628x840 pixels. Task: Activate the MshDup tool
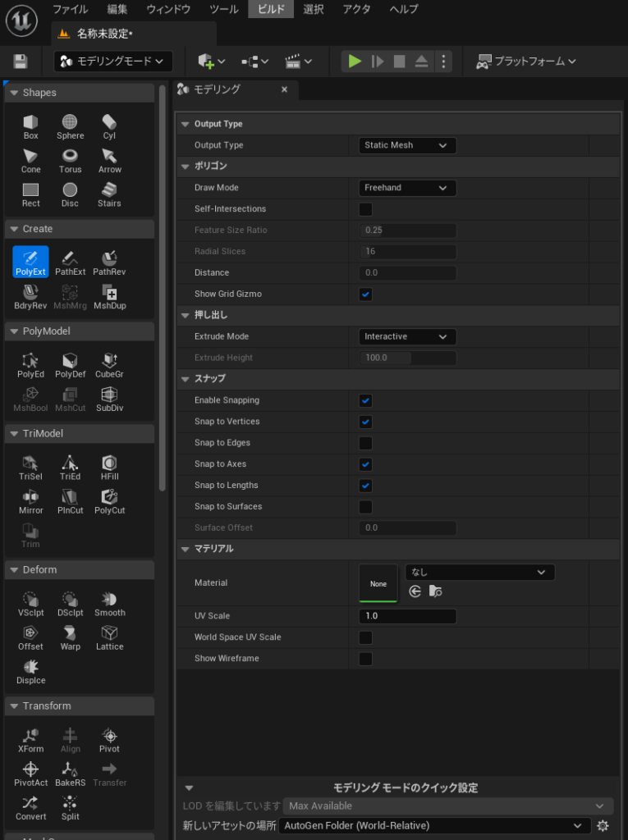pyautogui.click(x=109, y=296)
